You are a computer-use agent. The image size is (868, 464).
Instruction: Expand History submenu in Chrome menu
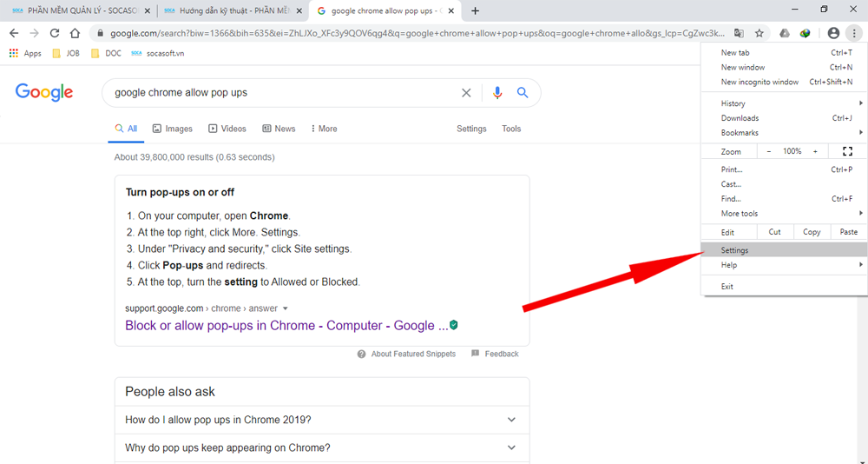pos(785,103)
